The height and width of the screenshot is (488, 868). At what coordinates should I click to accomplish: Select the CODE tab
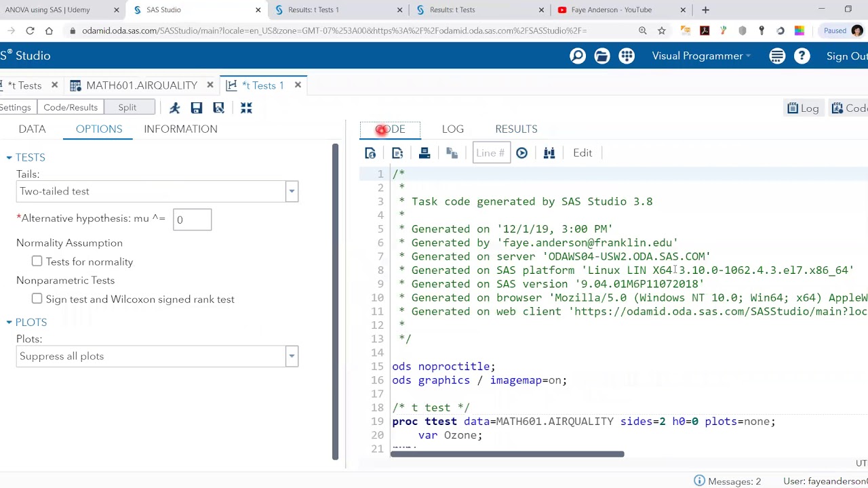(390, 129)
